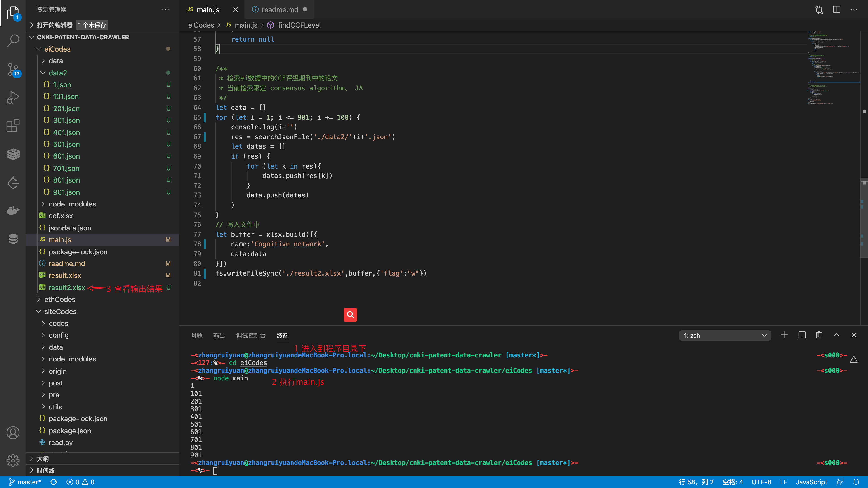The image size is (868, 488).
Task: Collapse the data2 folder
Action: [57, 73]
